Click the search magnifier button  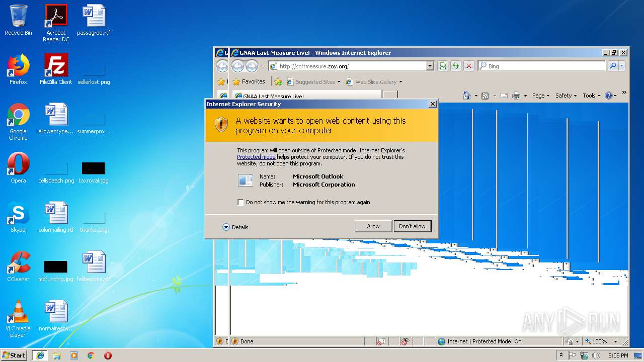click(x=612, y=66)
